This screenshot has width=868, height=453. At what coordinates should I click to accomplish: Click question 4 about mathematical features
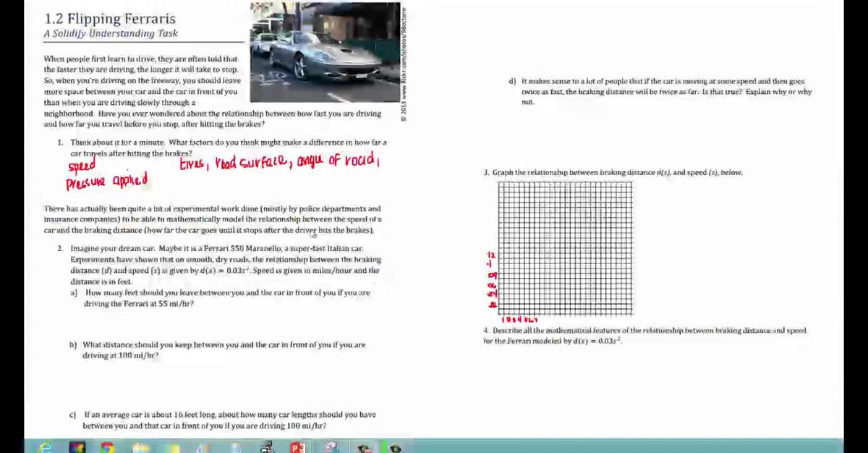click(x=644, y=335)
